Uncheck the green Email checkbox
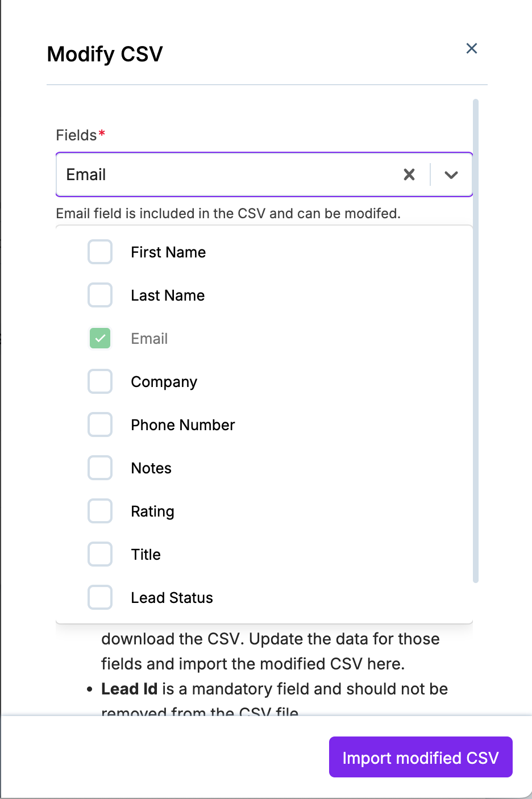Viewport: 532px width, 799px height. coord(100,338)
